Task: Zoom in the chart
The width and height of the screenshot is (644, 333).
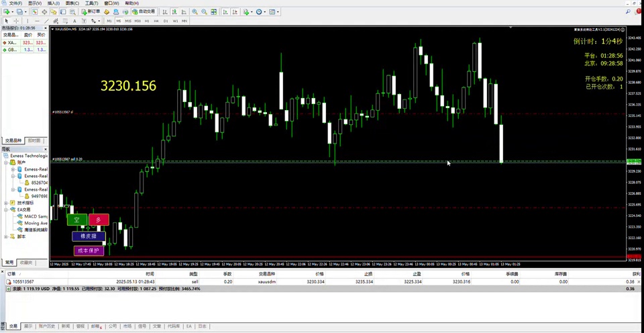Action: point(195,12)
